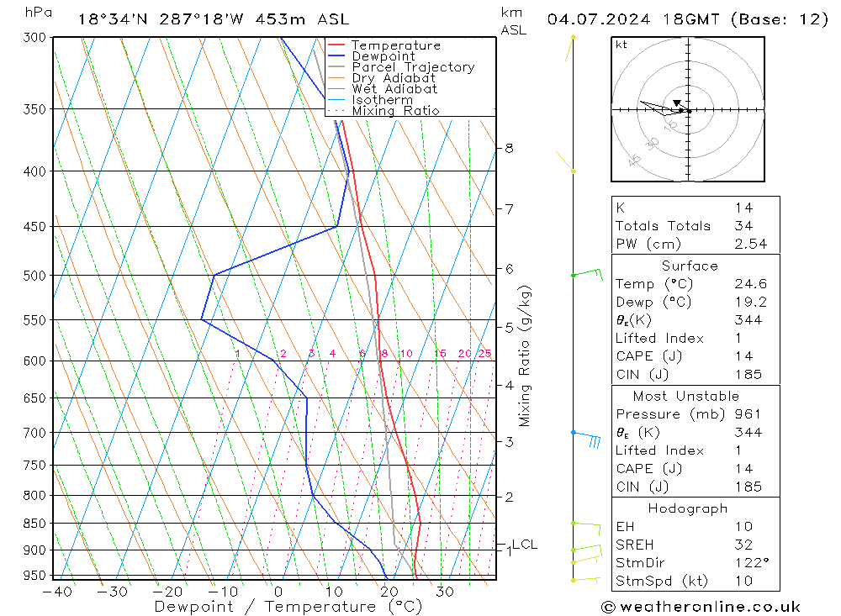Click the 850 hPa pressure axis label
The image size is (841, 616).
coord(34,524)
